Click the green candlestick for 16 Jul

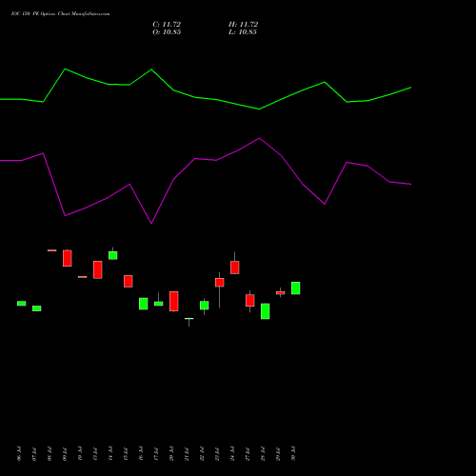point(144,304)
